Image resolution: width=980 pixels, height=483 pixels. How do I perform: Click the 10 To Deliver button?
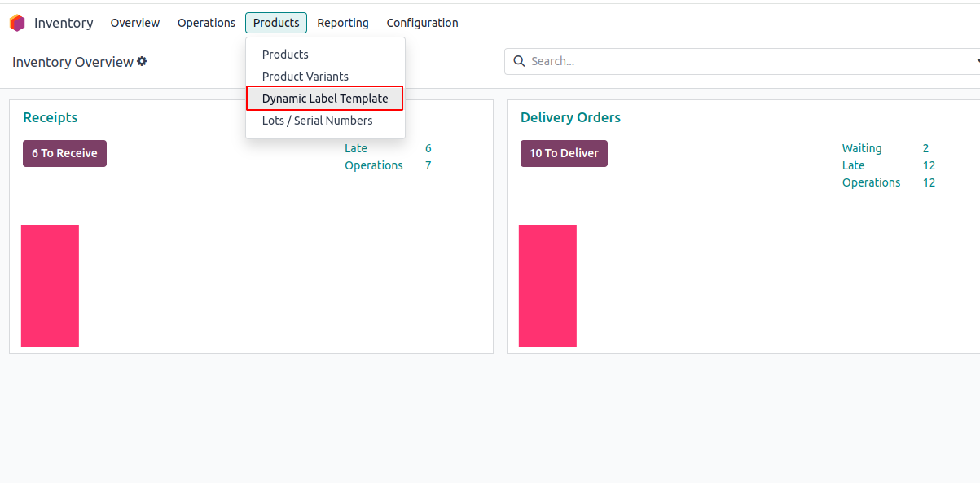(x=564, y=153)
